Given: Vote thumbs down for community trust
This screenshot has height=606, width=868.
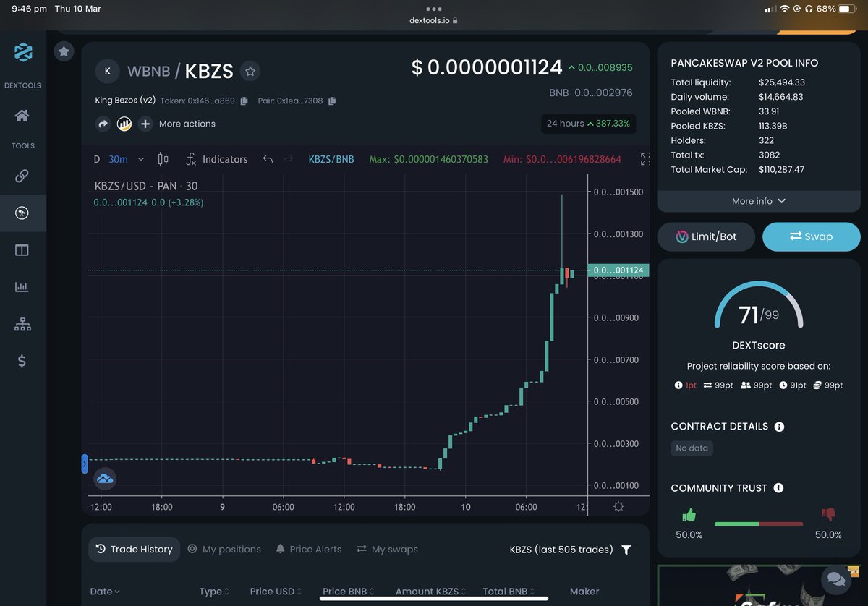Looking at the screenshot, I should coord(828,515).
